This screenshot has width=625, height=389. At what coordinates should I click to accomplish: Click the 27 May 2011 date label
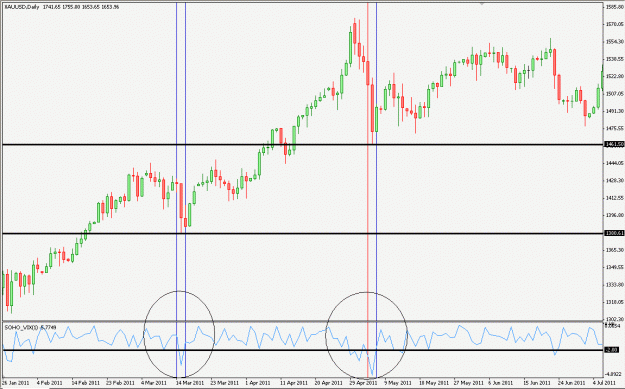(468, 383)
